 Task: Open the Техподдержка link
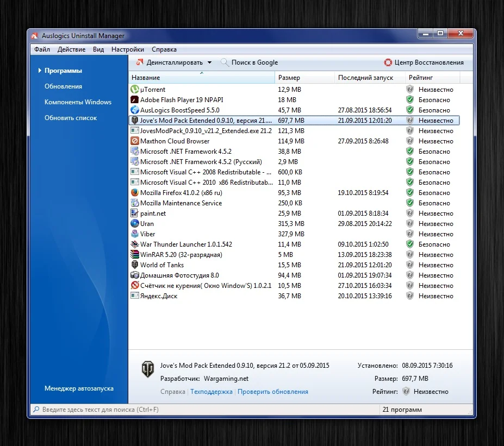coord(211,392)
